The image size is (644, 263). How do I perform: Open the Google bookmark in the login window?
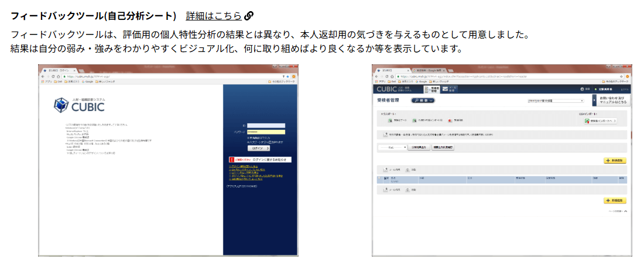tap(87, 82)
